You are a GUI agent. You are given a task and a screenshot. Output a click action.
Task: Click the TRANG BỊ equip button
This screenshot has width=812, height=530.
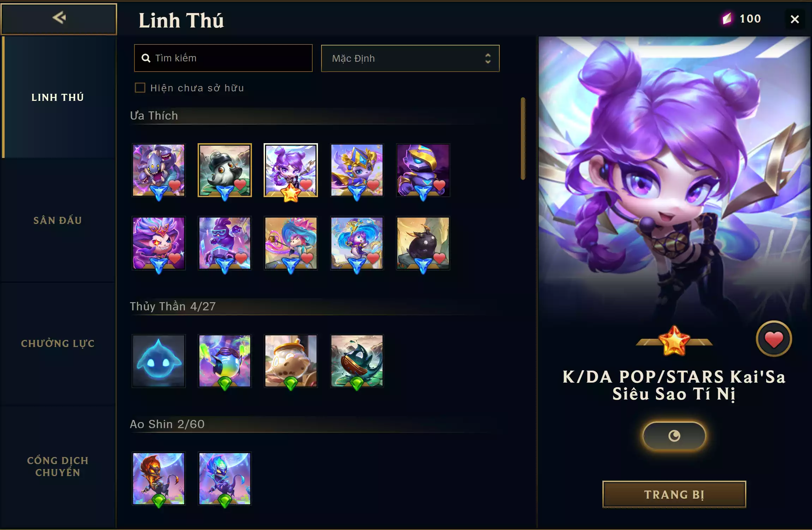point(674,494)
